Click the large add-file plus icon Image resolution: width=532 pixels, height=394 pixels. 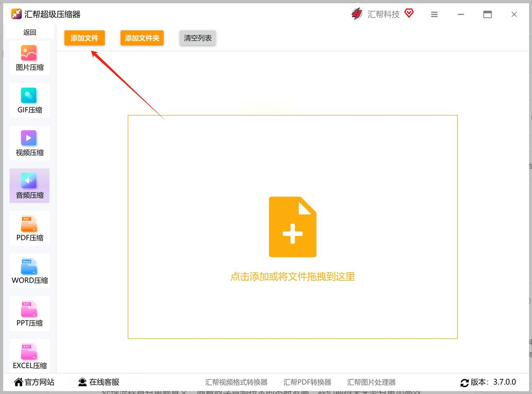293,227
